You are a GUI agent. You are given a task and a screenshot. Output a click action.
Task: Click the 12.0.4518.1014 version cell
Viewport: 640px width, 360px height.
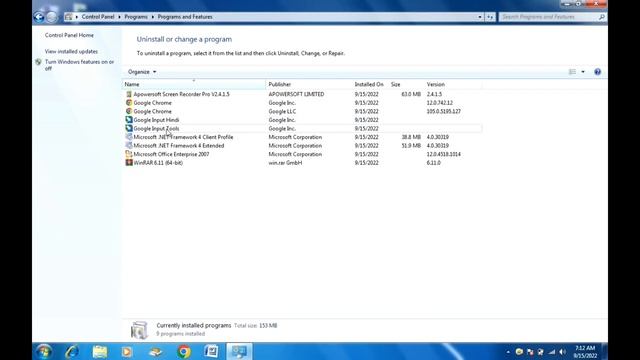(444, 154)
